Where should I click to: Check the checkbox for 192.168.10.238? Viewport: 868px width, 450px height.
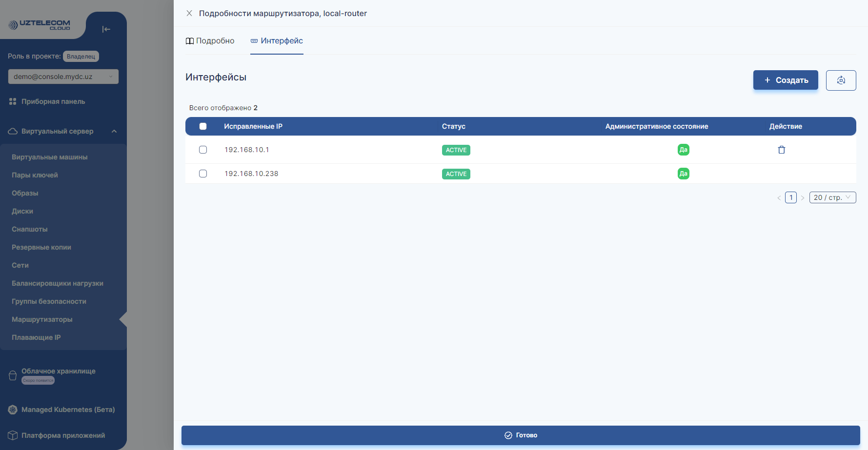tap(203, 174)
